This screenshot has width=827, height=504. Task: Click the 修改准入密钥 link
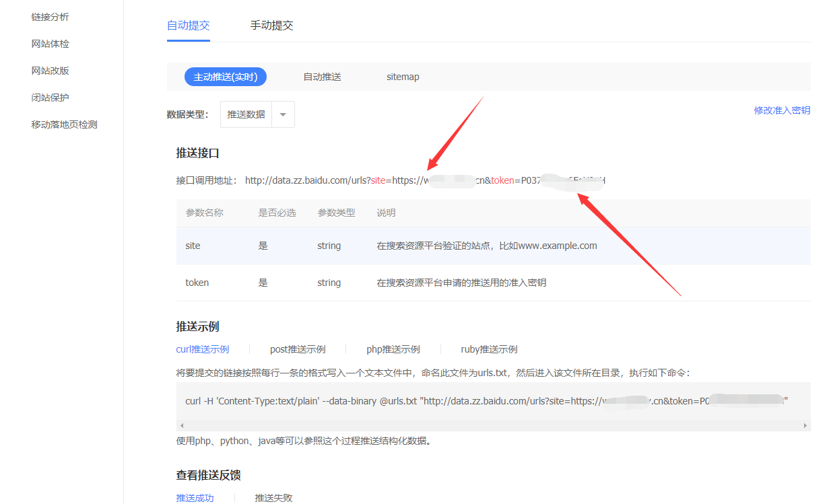coord(782,110)
